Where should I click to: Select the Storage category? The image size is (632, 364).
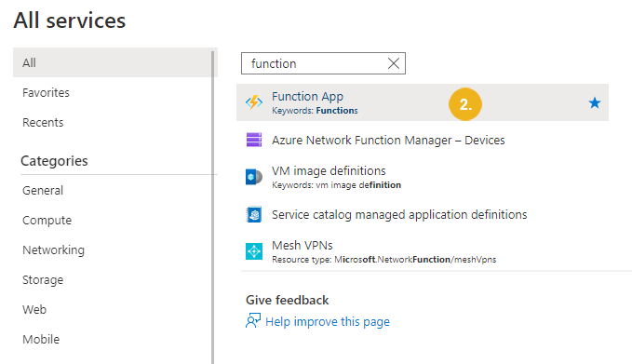[43, 280]
